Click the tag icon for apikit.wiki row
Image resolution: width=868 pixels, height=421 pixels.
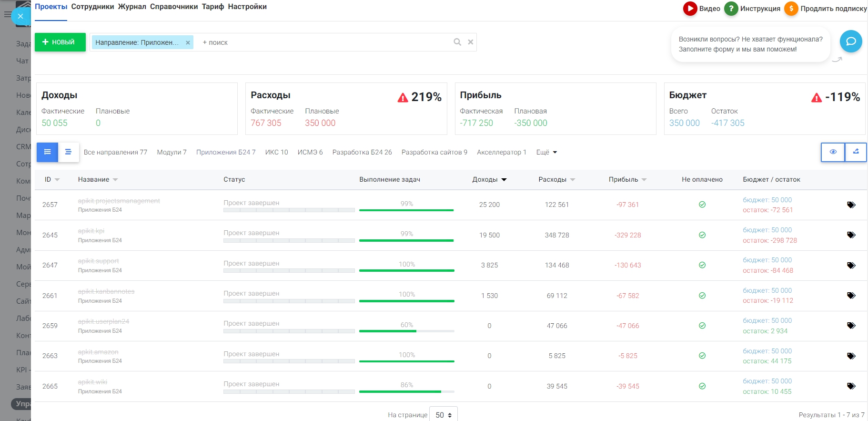(x=851, y=386)
